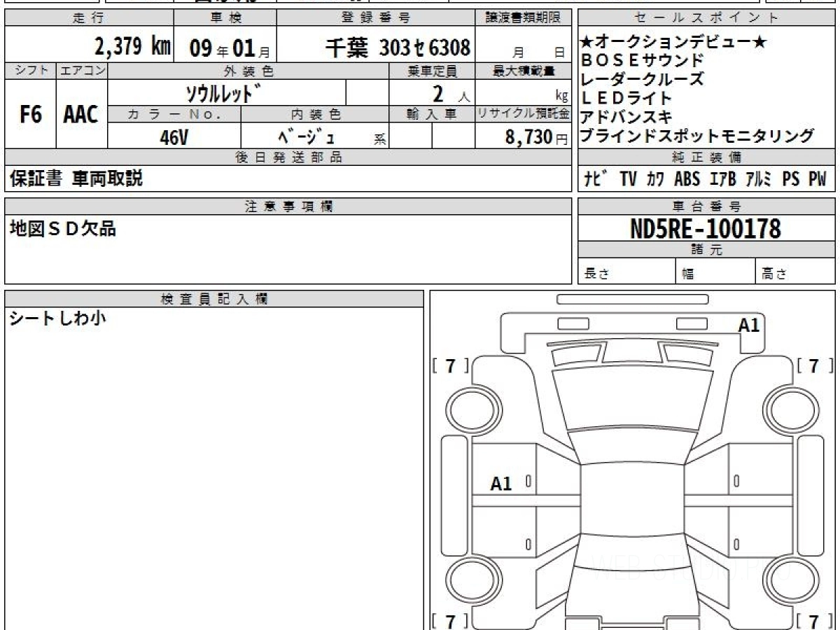840x630 pixels.
Task: Click the リサイクル預託金 header
Action: click(x=524, y=114)
